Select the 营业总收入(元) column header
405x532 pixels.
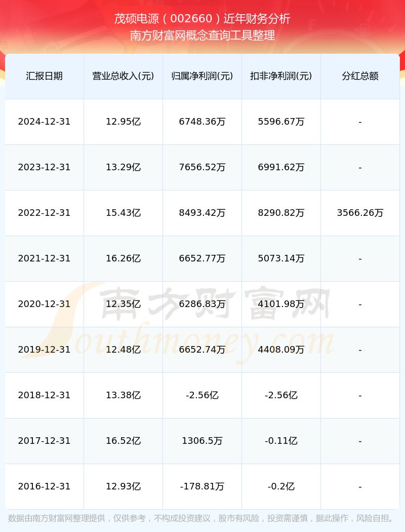click(124, 76)
